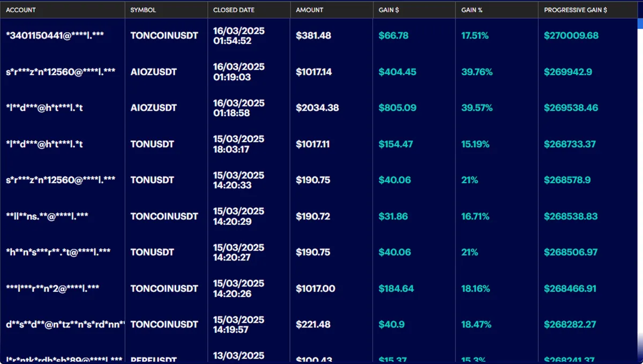Image resolution: width=643 pixels, height=364 pixels.
Task: Click progressive gain $268538.83
Action: [571, 216]
